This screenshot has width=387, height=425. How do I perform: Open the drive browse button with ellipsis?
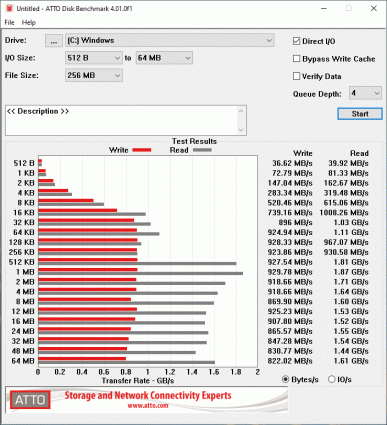(54, 41)
